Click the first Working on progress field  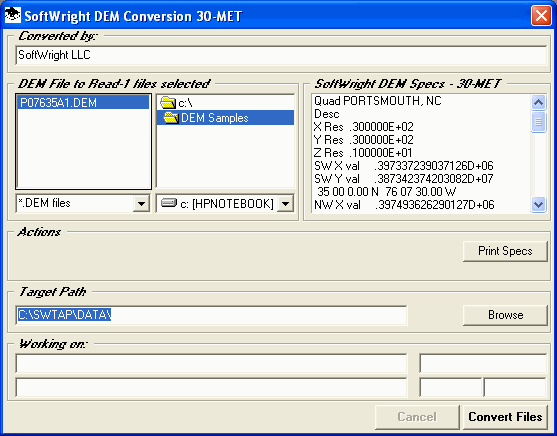(211, 364)
